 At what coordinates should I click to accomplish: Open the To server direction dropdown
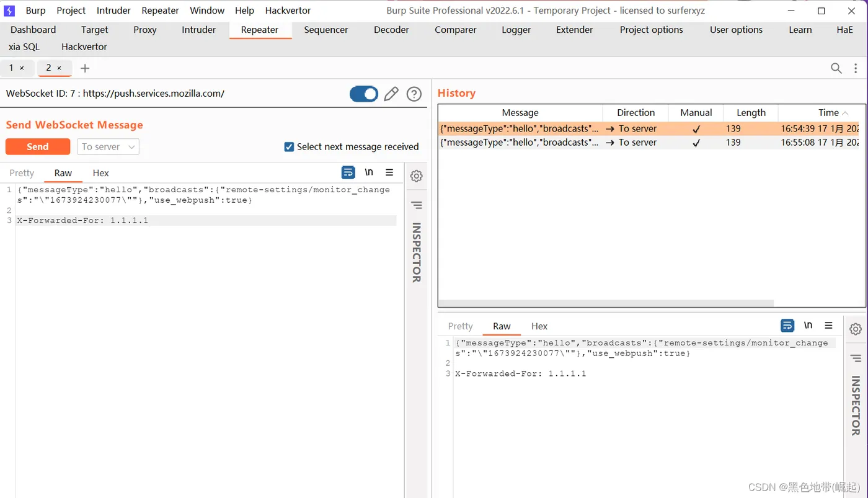coord(108,147)
